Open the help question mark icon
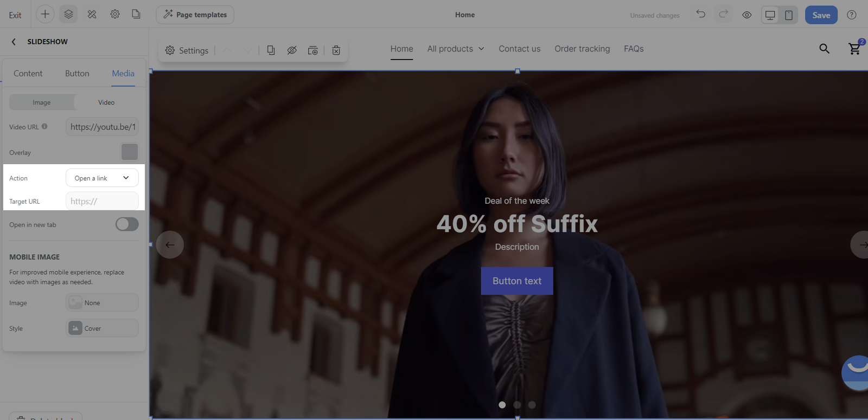 [x=852, y=15]
